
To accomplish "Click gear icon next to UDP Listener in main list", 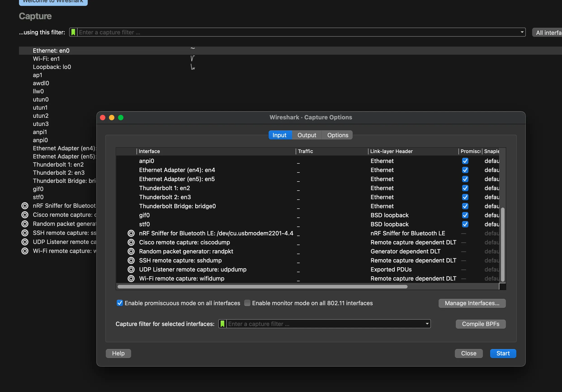I will [25, 242].
